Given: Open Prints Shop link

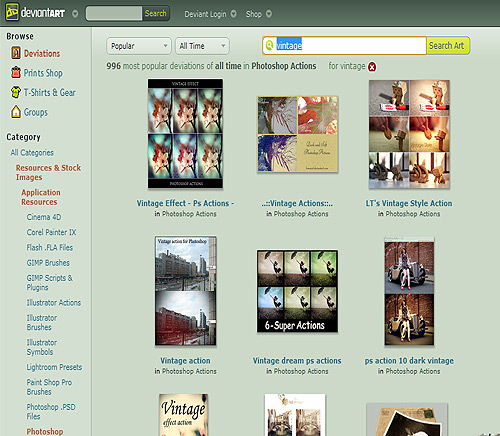Looking at the screenshot, I should tap(43, 73).
